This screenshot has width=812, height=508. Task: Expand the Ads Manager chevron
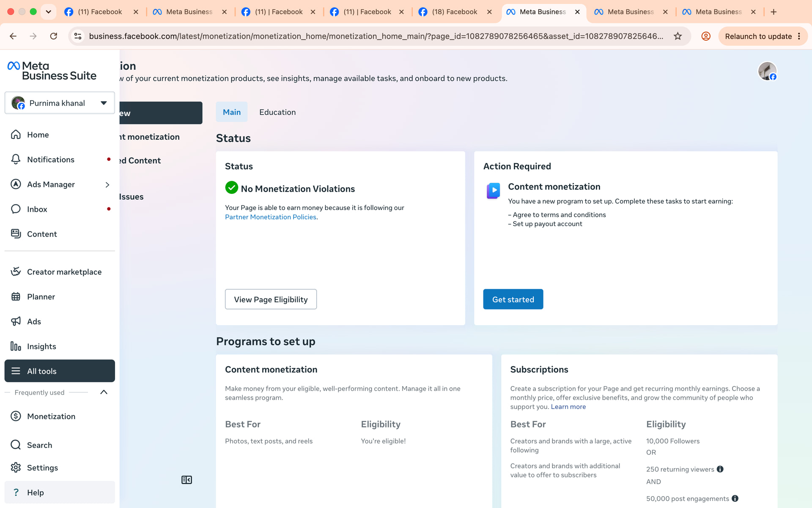point(107,185)
